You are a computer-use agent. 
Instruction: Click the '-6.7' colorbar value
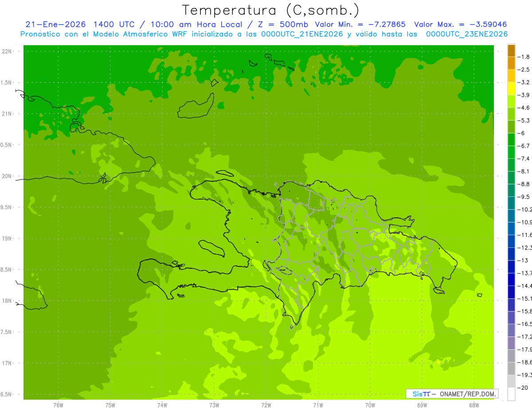(524, 146)
